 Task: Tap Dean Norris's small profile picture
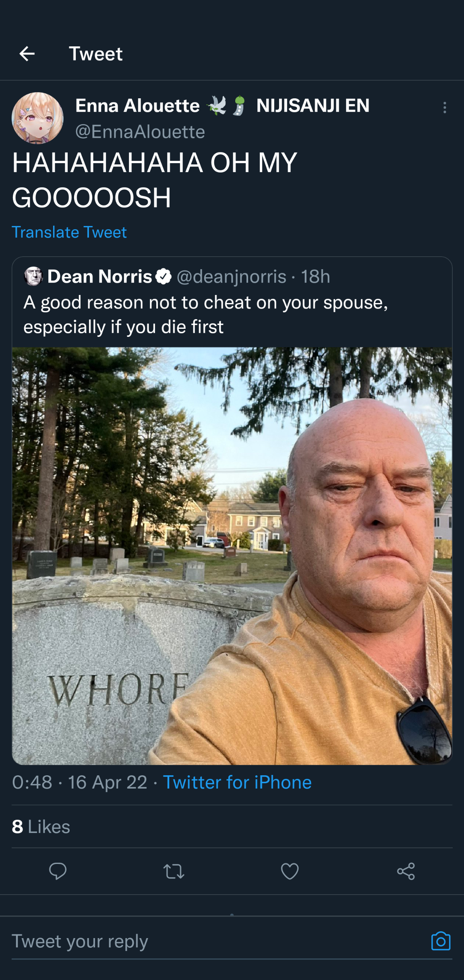33,276
